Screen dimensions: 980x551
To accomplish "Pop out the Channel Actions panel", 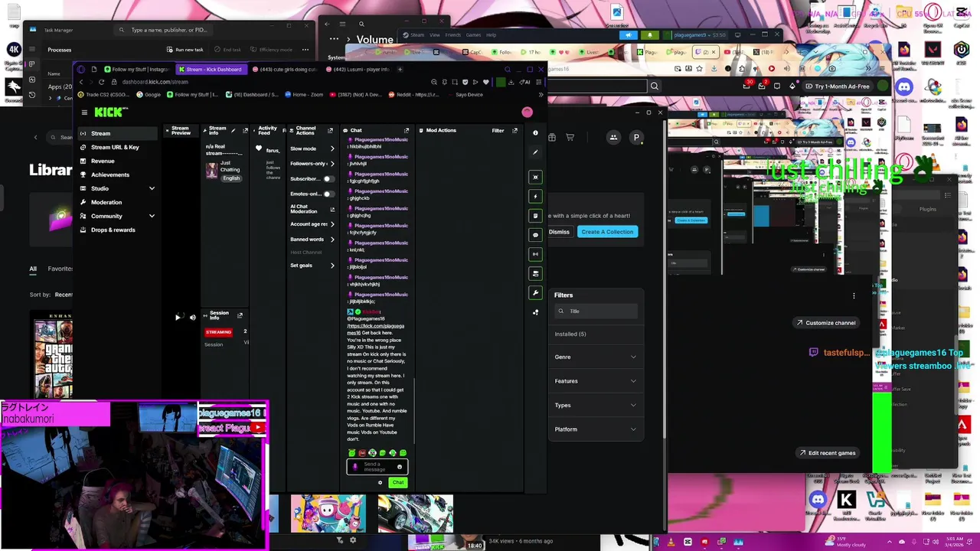I will click(330, 131).
